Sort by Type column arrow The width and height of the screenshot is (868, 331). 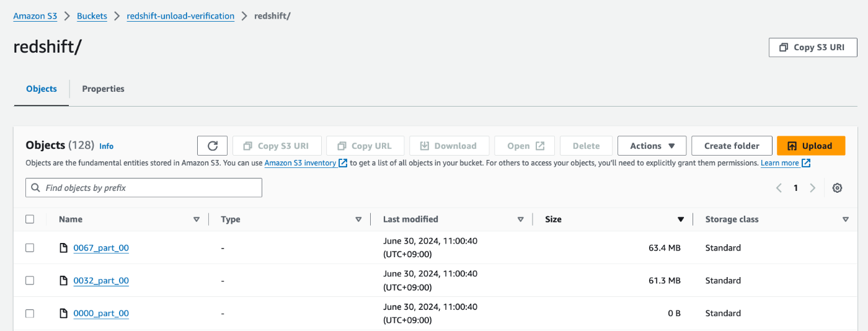(x=358, y=219)
